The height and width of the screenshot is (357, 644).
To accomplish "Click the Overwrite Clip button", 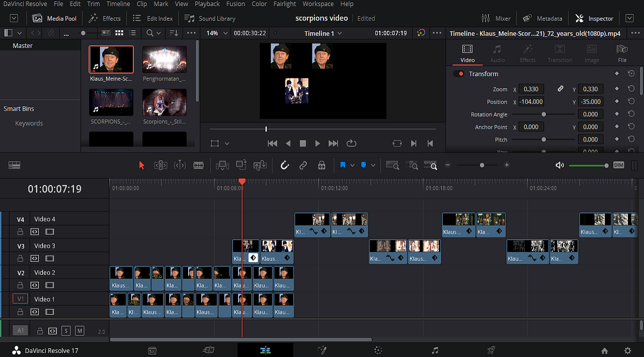I will (241, 165).
